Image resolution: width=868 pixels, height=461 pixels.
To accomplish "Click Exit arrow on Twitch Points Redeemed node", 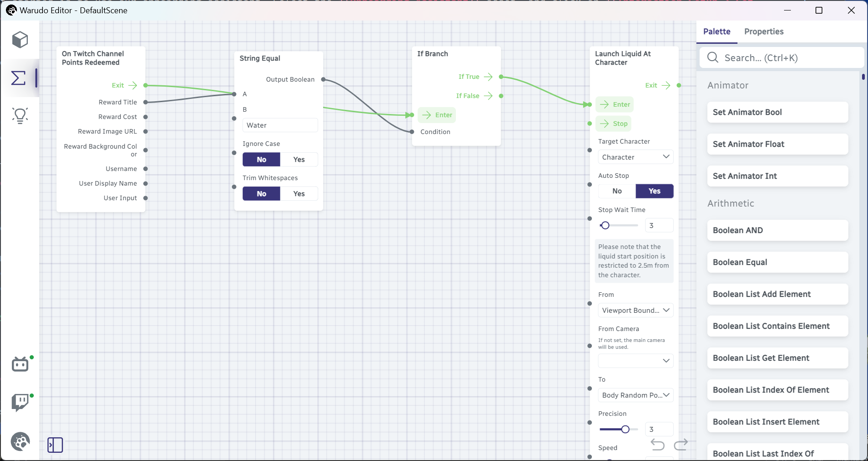I will [x=133, y=85].
